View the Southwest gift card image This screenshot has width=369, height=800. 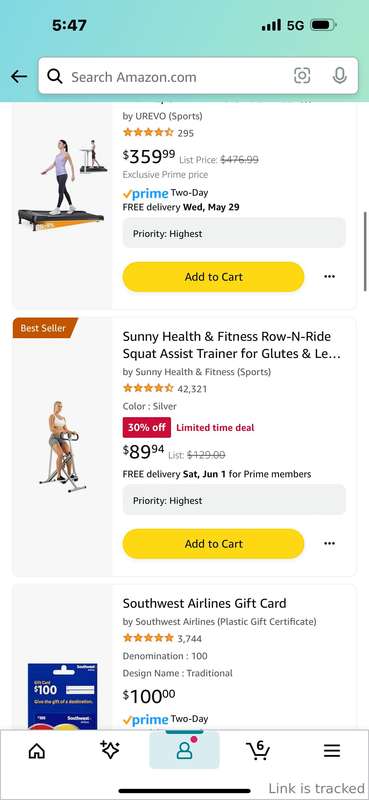[x=62, y=696]
